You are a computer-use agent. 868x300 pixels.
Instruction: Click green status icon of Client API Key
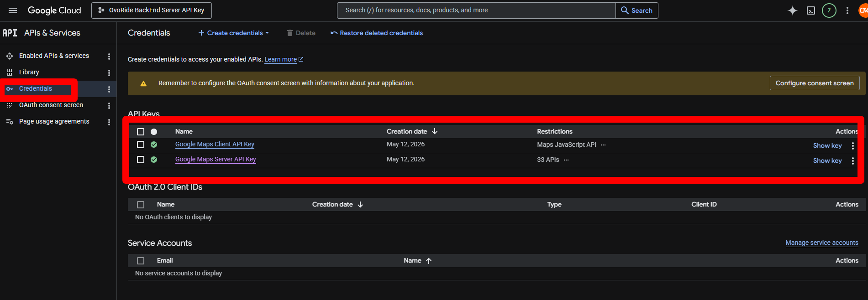[154, 145]
